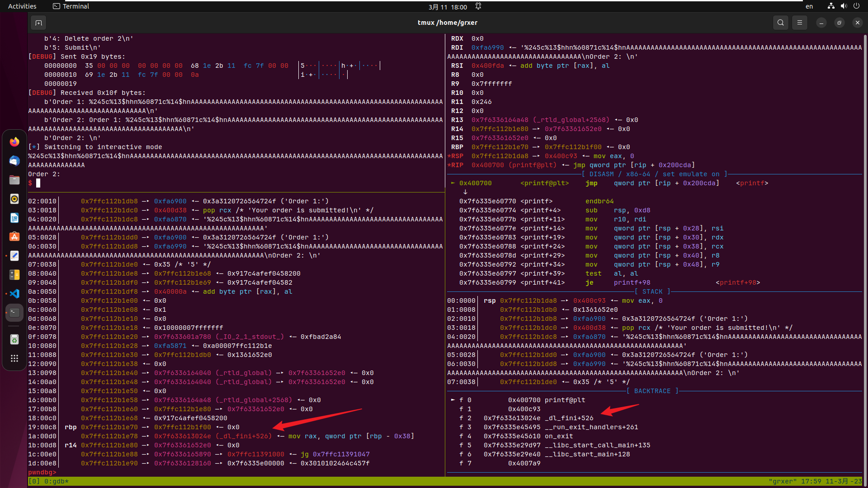This screenshot has width=868, height=488.
Task: Click '[DEBUG] Received 0x10f bytes:' line
Action: pyautogui.click(x=87, y=93)
